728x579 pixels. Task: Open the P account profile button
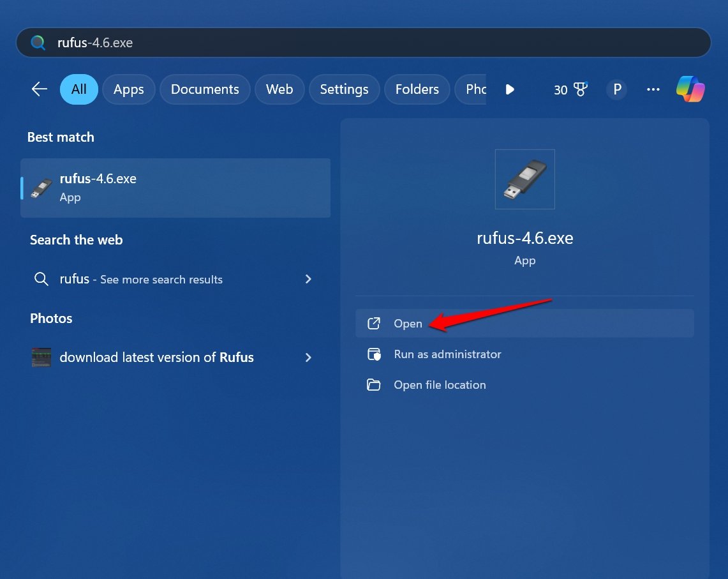[617, 89]
